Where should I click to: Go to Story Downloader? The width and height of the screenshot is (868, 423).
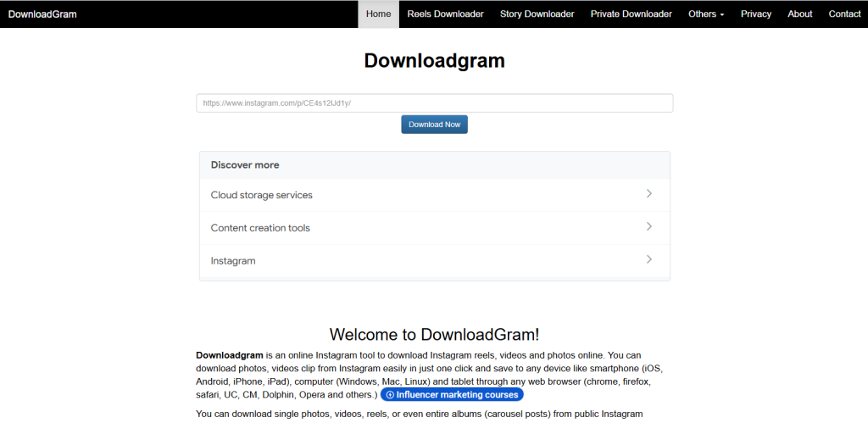click(x=537, y=14)
